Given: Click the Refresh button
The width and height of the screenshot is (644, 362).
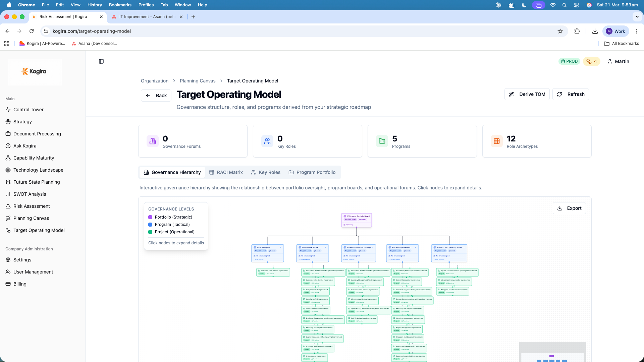Looking at the screenshot, I should pos(571,94).
